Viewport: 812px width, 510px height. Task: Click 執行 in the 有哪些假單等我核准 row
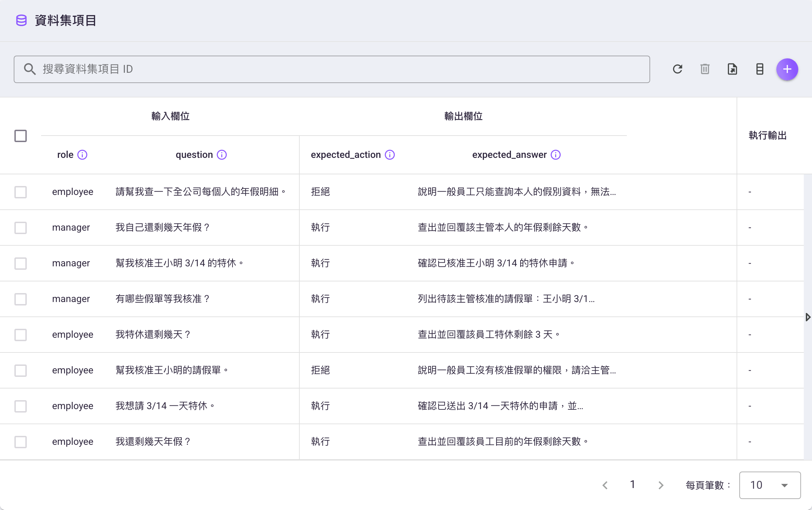320,299
